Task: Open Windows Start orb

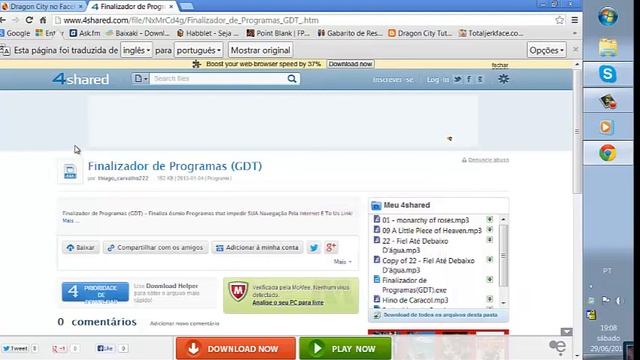Action: (608, 17)
